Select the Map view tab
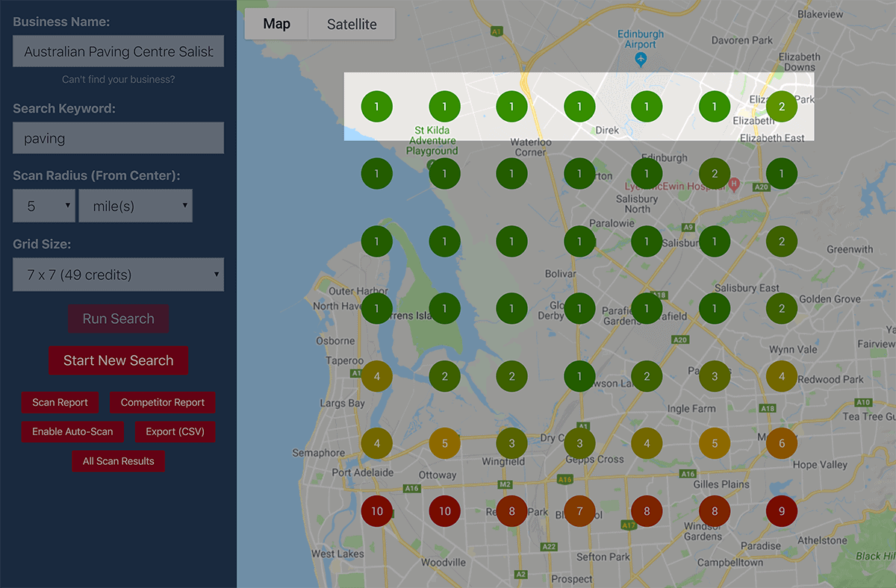 pyautogui.click(x=276, y=24)
